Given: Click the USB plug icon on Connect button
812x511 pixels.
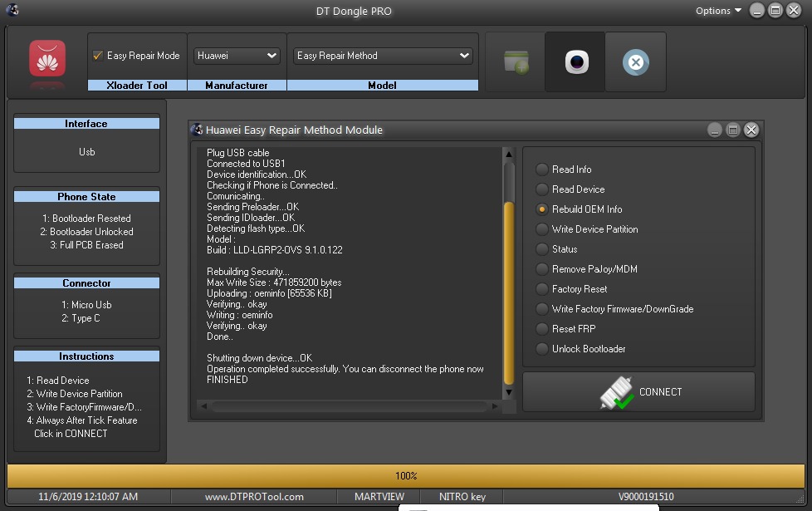Looking at the screenshot, I should coord(617,392).
